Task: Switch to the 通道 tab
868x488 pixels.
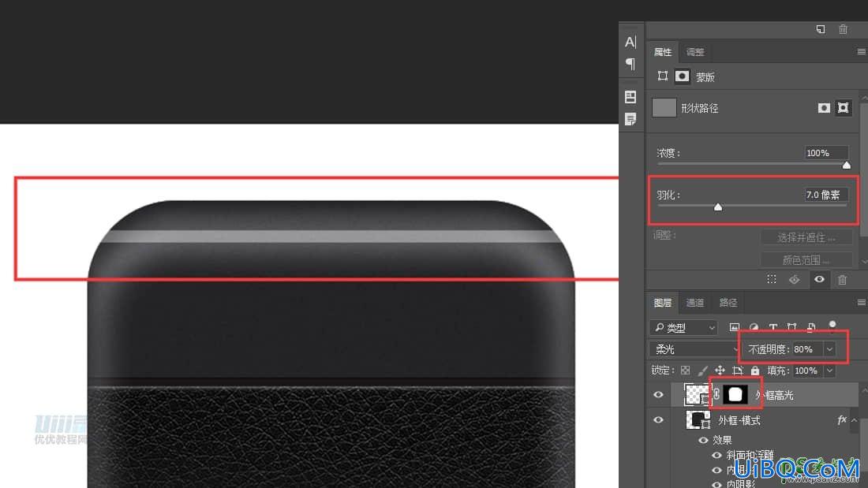Action: point(695,303)
